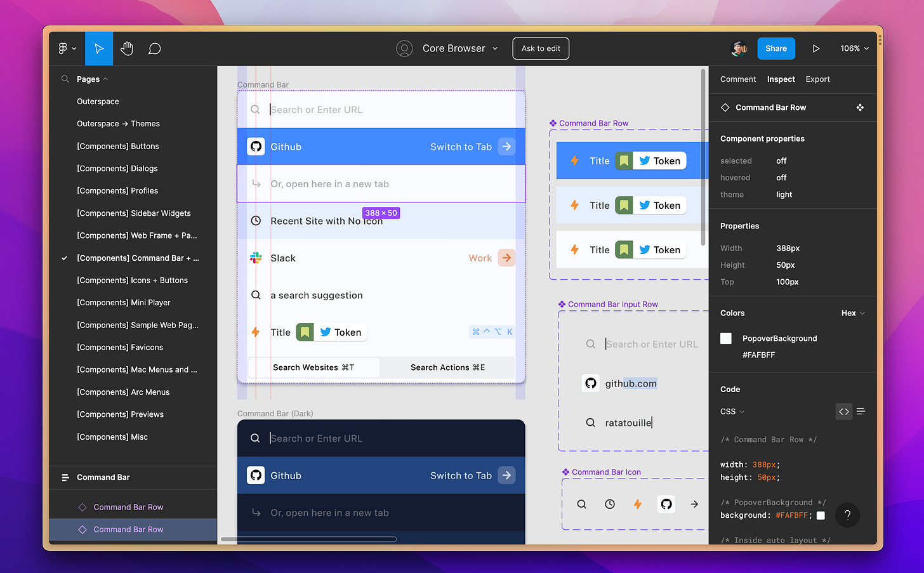924x573 pixels.
Task: Click Github favicon in dark Command Bar
Action: tap(256, 475)
